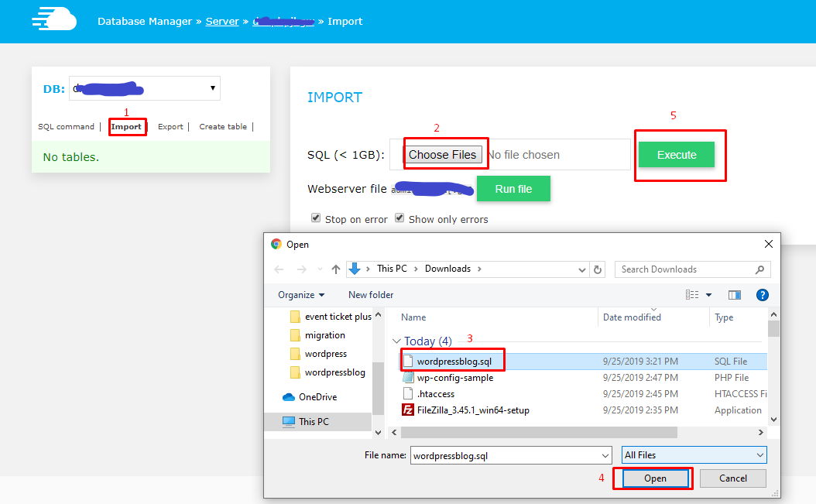
Task: Click the Open button in dialog
Action: click(x=655, y=478)
